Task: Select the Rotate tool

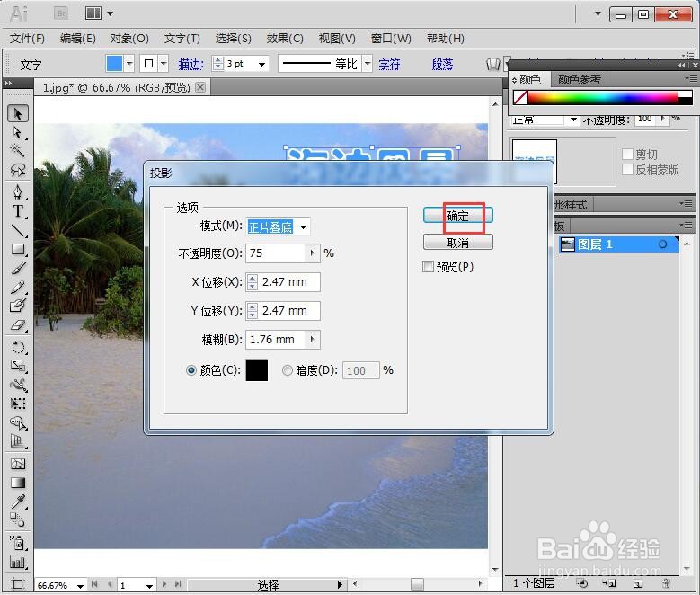Action: [18, 347]
